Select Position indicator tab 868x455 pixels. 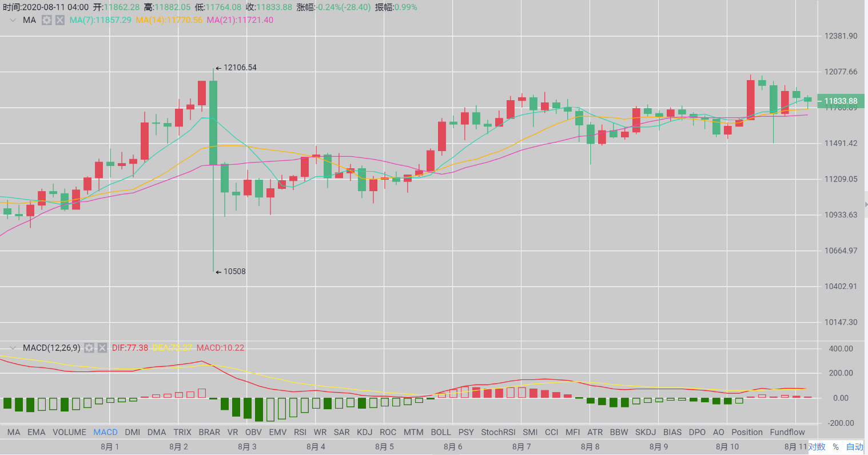pyautogui.click(x=747, y=432)
